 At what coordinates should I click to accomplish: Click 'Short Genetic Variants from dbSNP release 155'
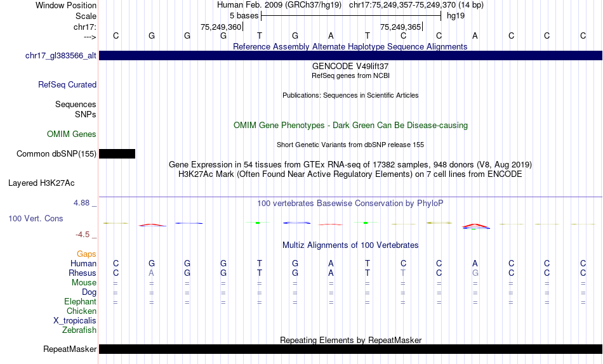pos(350,145)
